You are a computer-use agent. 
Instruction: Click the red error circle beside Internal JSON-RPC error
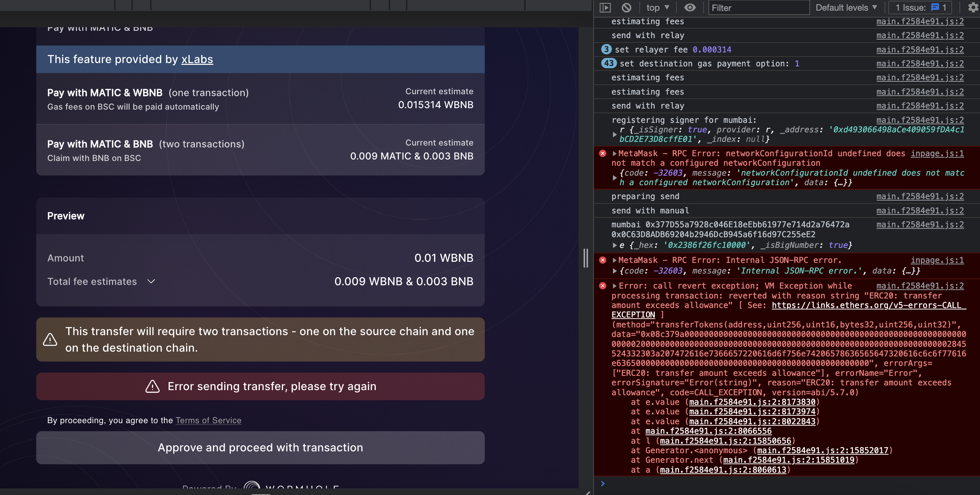coord(603,260)
